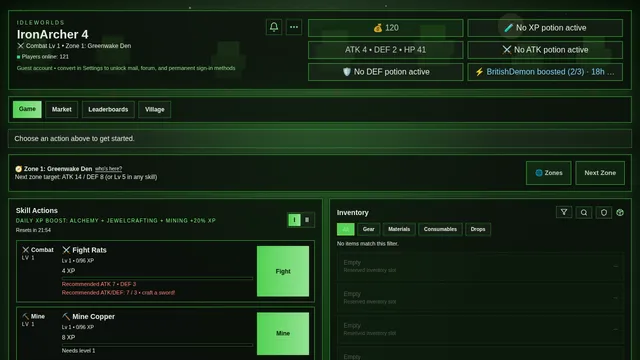Click the Mine button for Mine Copper

tap(283, 333)
